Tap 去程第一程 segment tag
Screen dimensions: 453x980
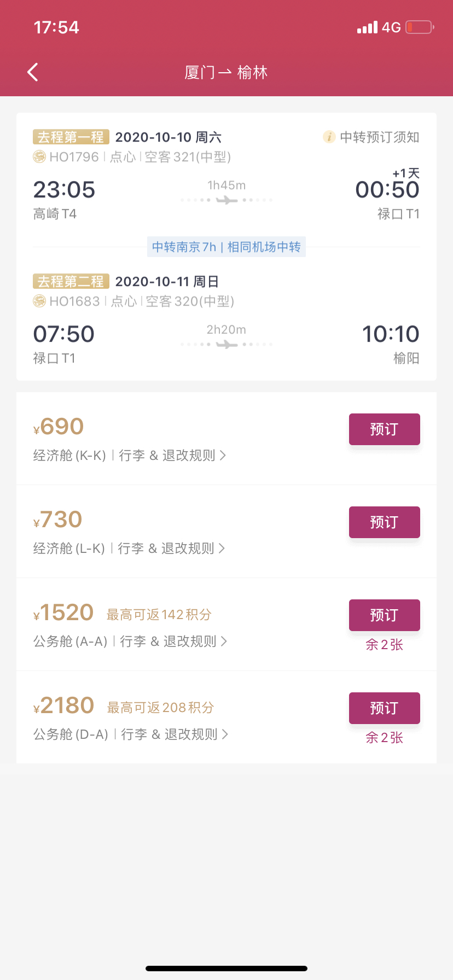pos(71,137)
